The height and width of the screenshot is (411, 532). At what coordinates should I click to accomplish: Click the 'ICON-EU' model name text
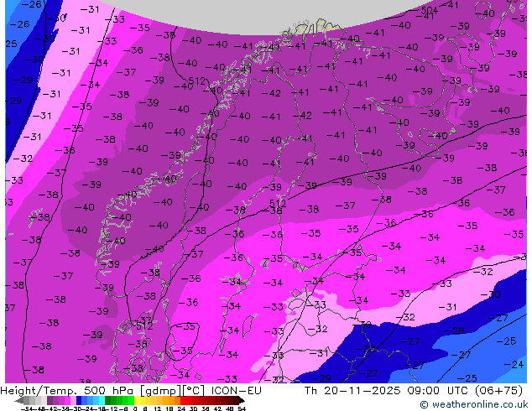(236, 391)
